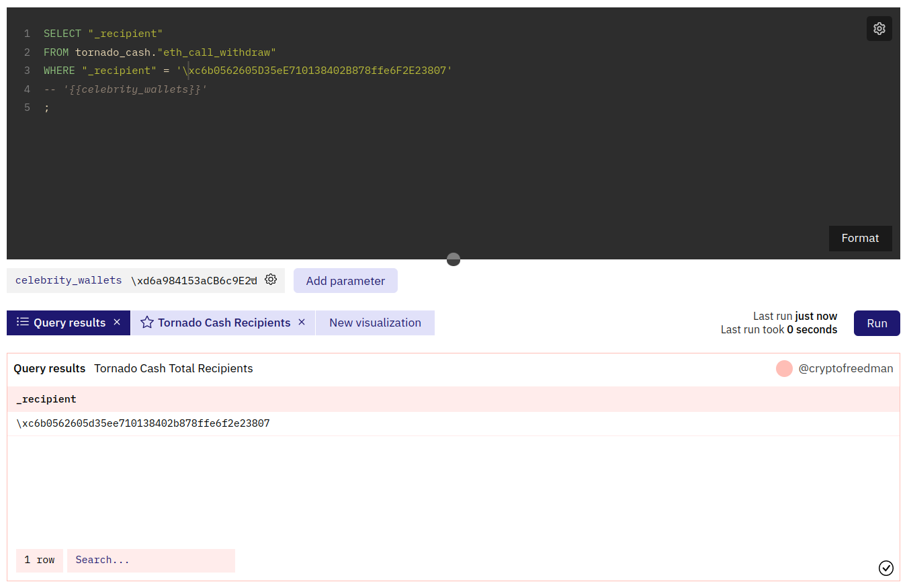Grab the editor resize handle
The height and width of the screenshot is (588, 907).
[453, 259]
